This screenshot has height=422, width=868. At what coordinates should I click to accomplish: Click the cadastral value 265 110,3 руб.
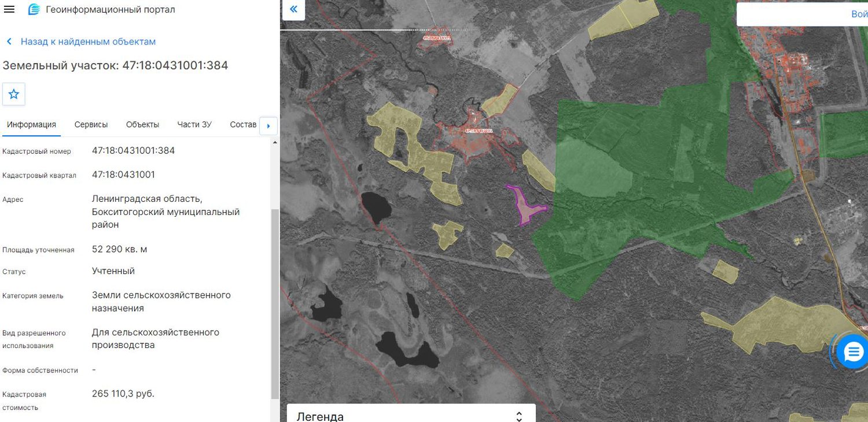click(123, 394)
